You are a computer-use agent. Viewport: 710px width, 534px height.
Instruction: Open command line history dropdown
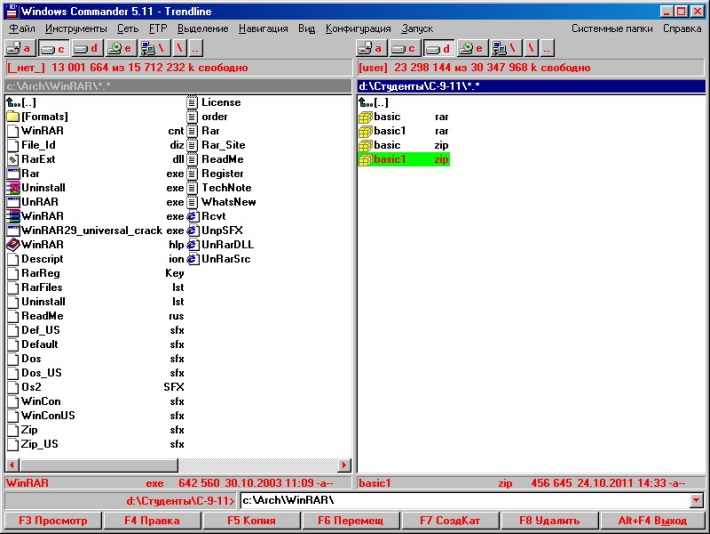(x=696, y=500)
